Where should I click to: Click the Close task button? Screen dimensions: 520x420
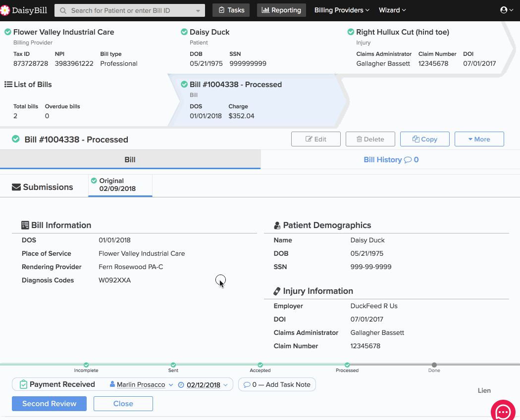pyautogui.click(x=123, y=404)
